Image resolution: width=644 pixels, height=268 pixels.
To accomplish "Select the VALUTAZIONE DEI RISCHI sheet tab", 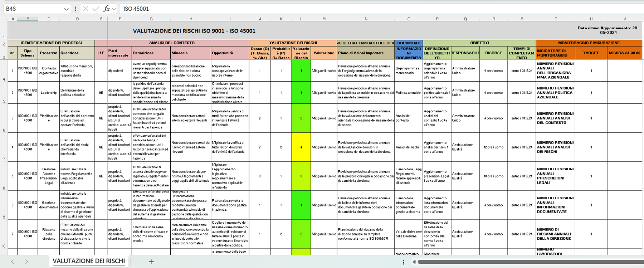I will coord(89,261).
